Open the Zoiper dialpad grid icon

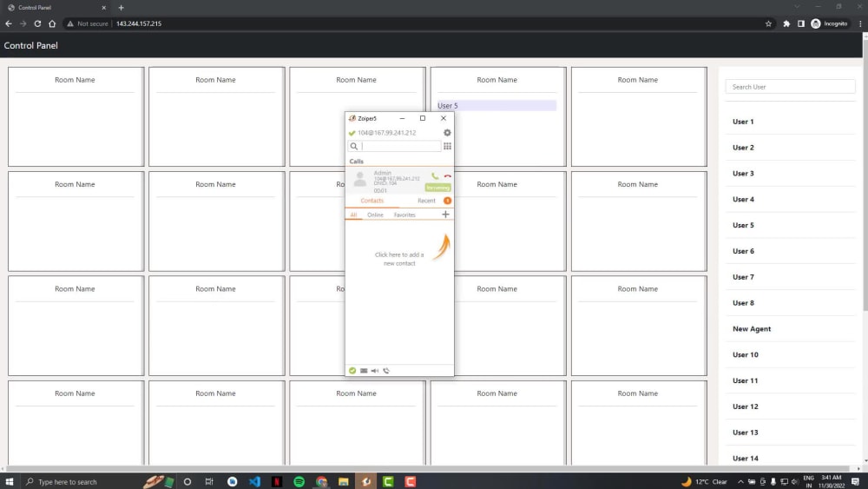click(x=447, y=146)
